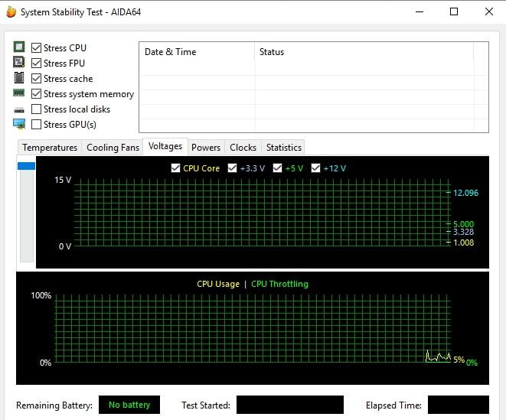Minimize the System Stability Test window
The image size is (506, 420).
click(419, 12)
